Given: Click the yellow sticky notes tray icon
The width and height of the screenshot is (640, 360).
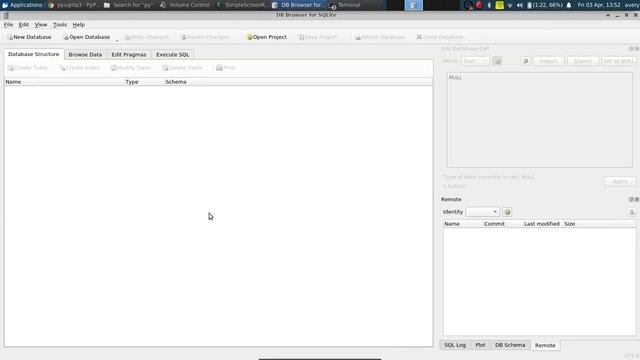Looking at the screenshot, I should [499, 5].
